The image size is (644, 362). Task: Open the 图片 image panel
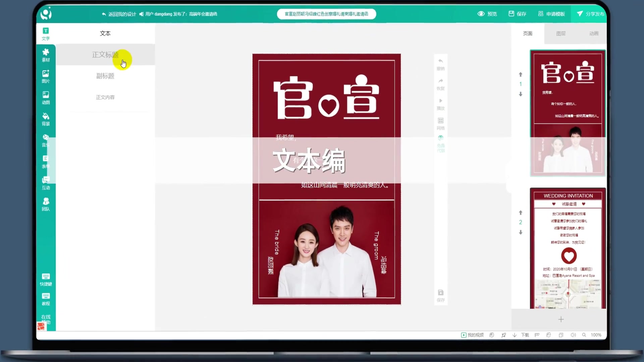coord(46,76)
